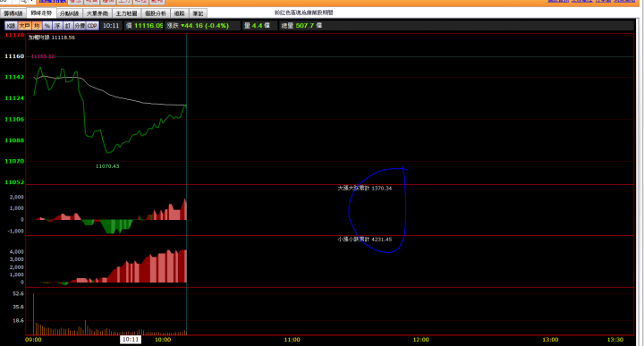Click the 4,000 label on small-move panel

(17, 251)
